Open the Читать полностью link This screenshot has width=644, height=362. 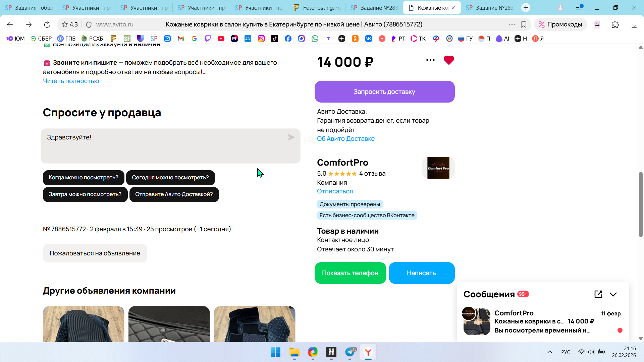(x=71, y=81)
